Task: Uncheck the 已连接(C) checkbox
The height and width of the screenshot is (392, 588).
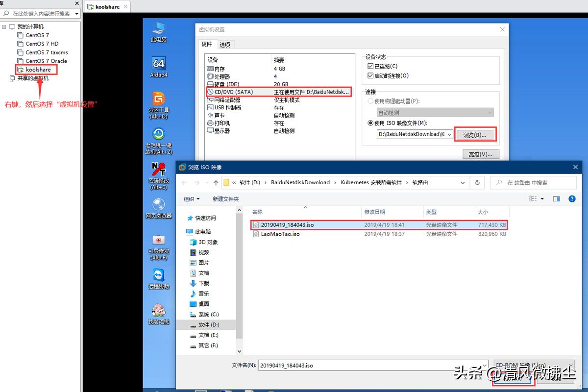Action: point(370,66)
